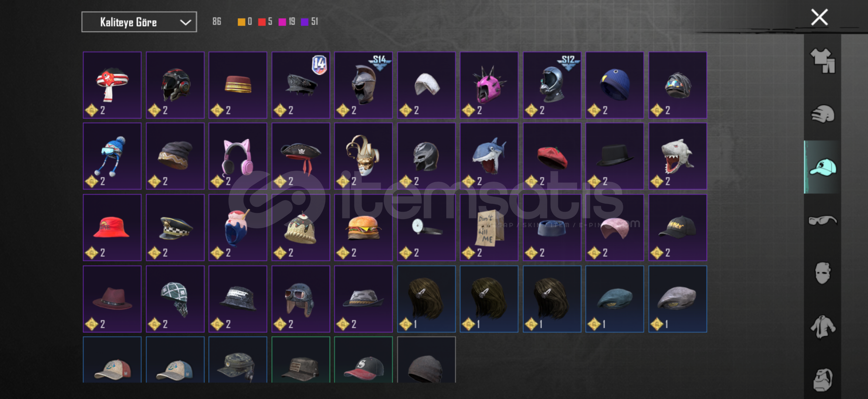Pick the red bucket hat item

click(x=112, y=228)
